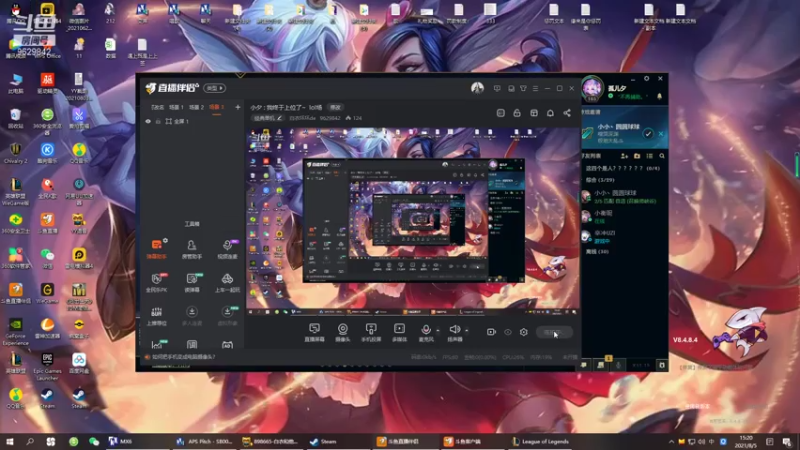Click the speaker icon in bottom bar
Screen dimensions: 800x450
(454, 330)
